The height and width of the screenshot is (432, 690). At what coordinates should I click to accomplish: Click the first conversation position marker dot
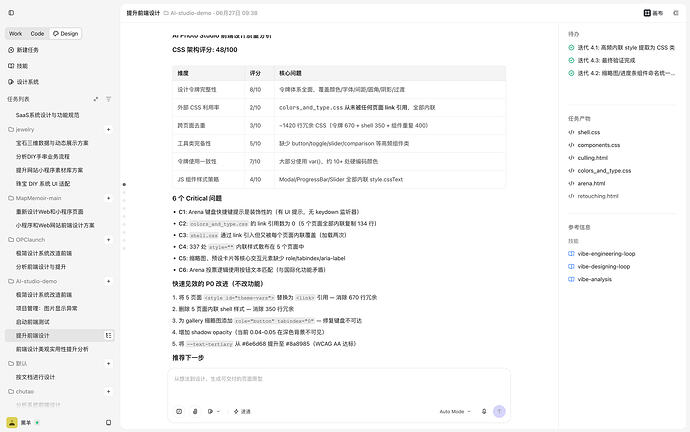pyautogui.click(x=124, y=185)
